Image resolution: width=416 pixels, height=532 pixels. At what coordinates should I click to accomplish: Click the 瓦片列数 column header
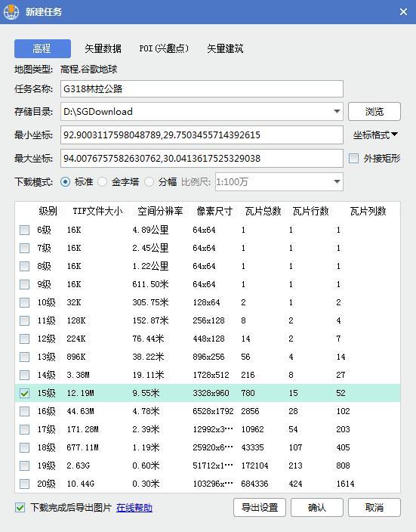pos(368,211)
